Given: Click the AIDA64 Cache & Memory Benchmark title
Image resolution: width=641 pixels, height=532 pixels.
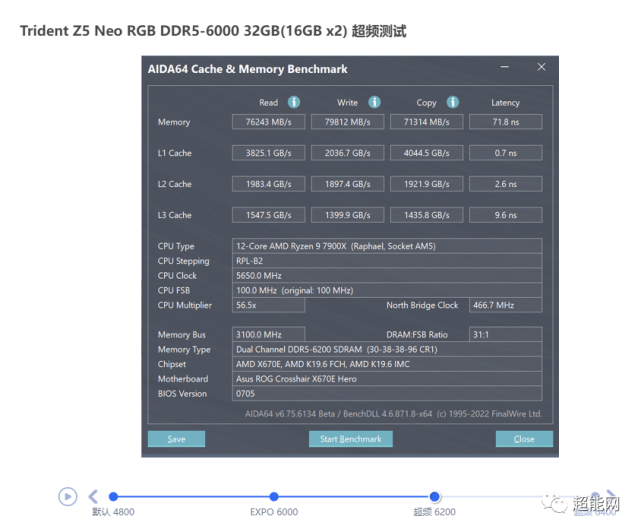Looking at the screenshot, I should point(247,69).
